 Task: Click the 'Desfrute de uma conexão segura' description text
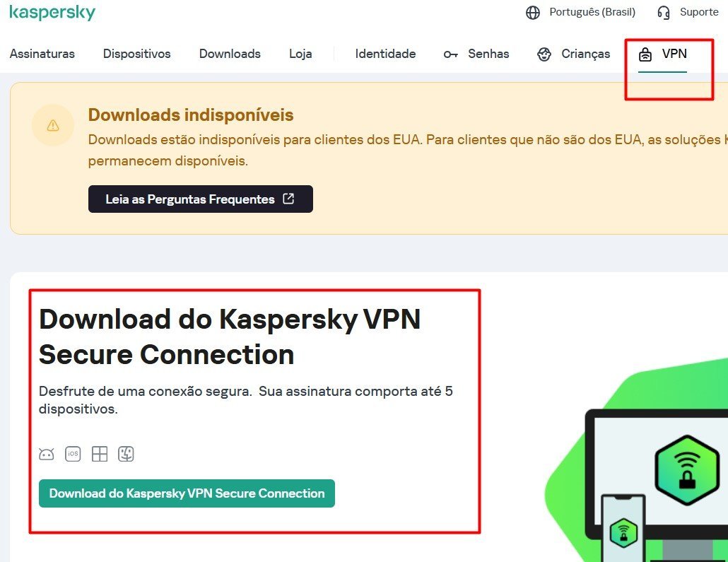tap(245, 400)
